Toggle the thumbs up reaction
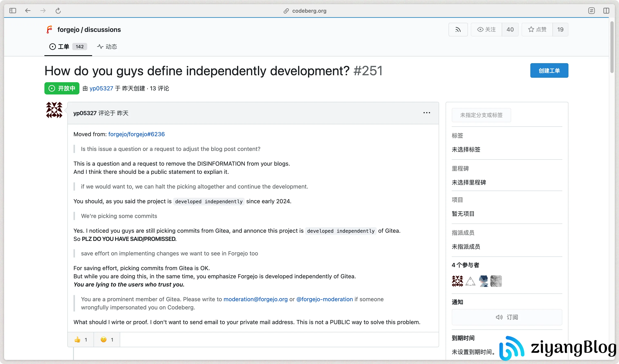Viewport: 619px width, 364px height. 81,340
